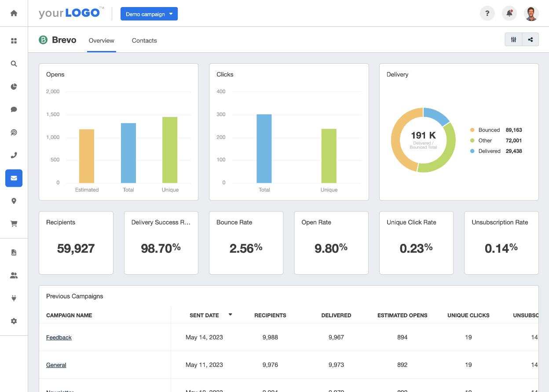Switch to the Contacts tab
Viewport: 549px width, 392px height.
click(x=144, y=40)
